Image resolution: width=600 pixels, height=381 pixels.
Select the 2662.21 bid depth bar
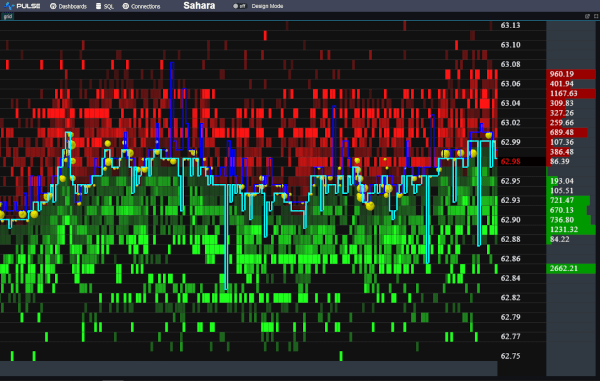(571, 269)
